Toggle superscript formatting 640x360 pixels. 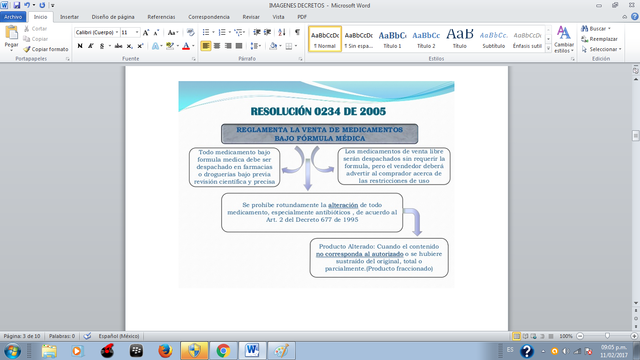click(140, 46)
